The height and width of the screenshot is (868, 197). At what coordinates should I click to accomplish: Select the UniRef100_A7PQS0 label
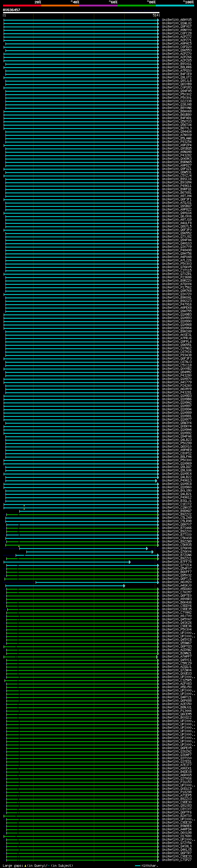[176, 71]
